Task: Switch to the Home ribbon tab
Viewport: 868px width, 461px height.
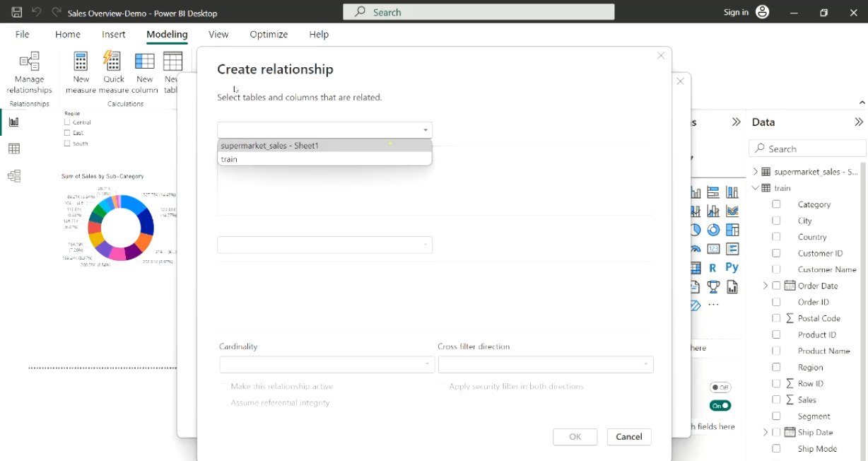Action: point(68,34)
